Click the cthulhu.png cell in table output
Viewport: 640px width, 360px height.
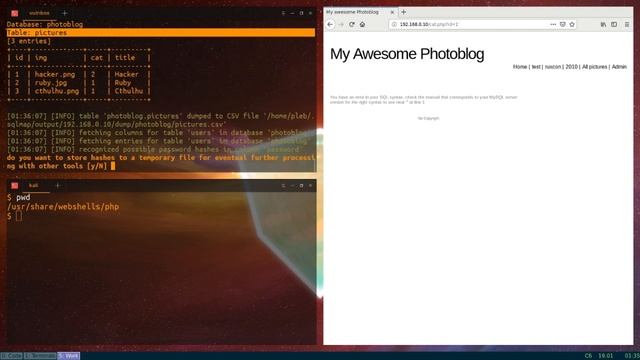(x=57, y=91)
